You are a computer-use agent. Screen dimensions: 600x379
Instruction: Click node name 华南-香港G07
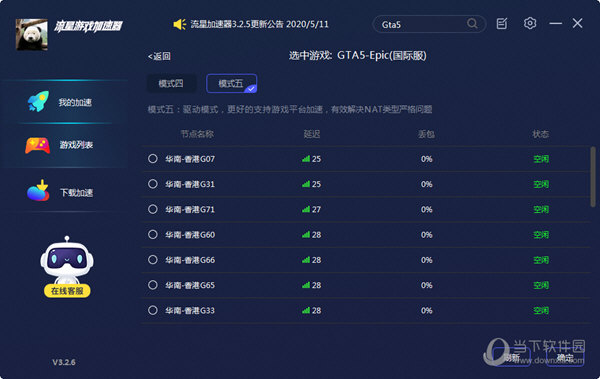click(x=190, y=159)
